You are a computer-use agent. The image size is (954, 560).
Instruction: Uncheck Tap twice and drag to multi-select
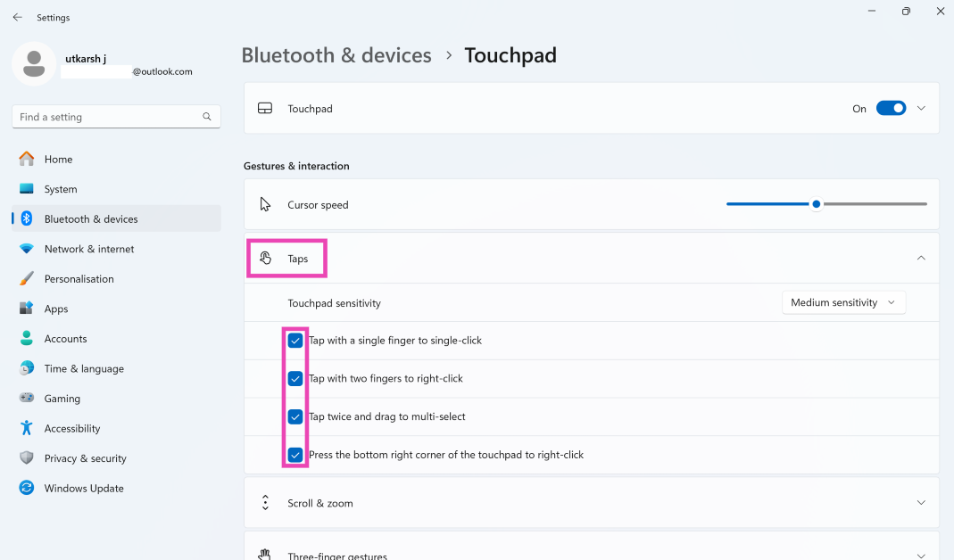point(295,416)
